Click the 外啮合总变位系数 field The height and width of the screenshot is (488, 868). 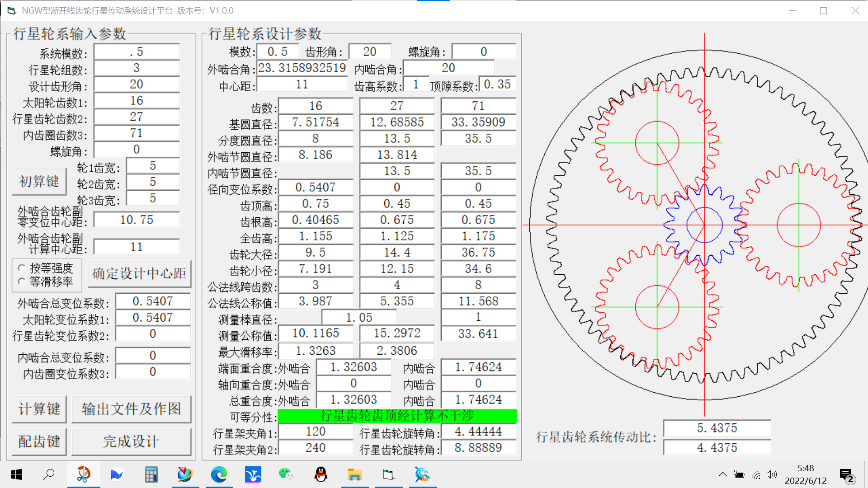[153, 301]
